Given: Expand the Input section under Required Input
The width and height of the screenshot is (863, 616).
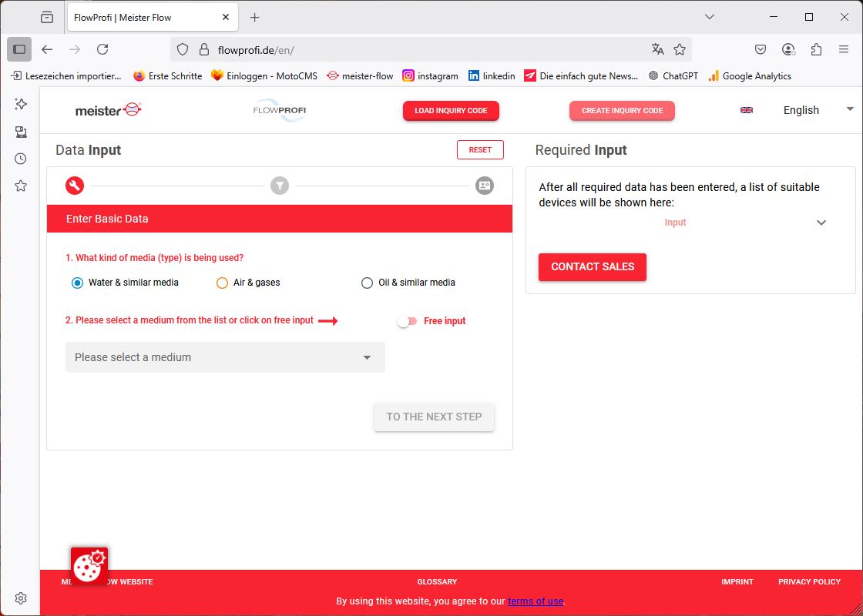Looking at the screenshot, I should (821, 223).
